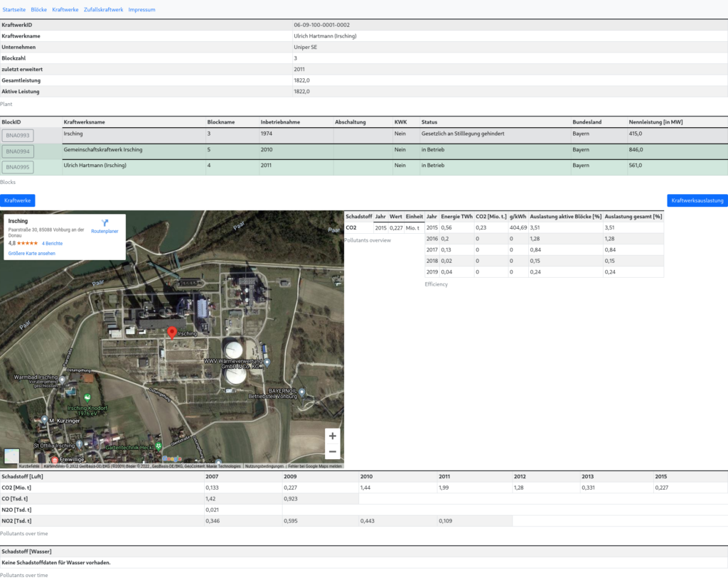Image resolution: width=728 pixels, height=587 pixels.
Task: Click the Routenplaner directions icon
Action: (x=105, y=223)
